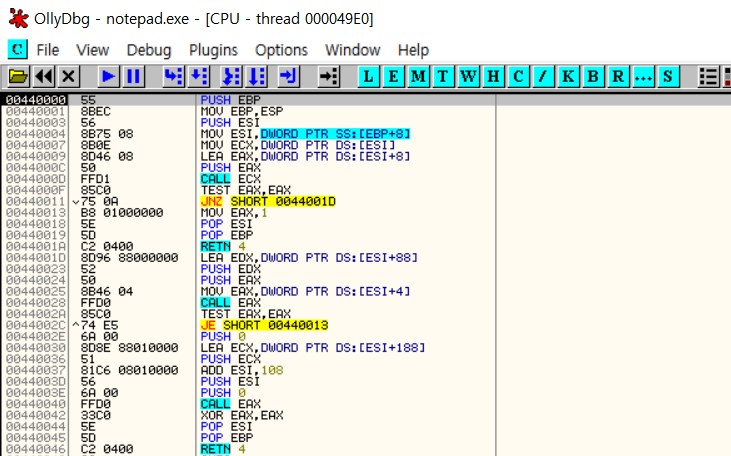Image resolution: width=731 pixels, height=456 pixels.
Task: Pause execution with blue pause icon
Action: (x=133, y=76)
